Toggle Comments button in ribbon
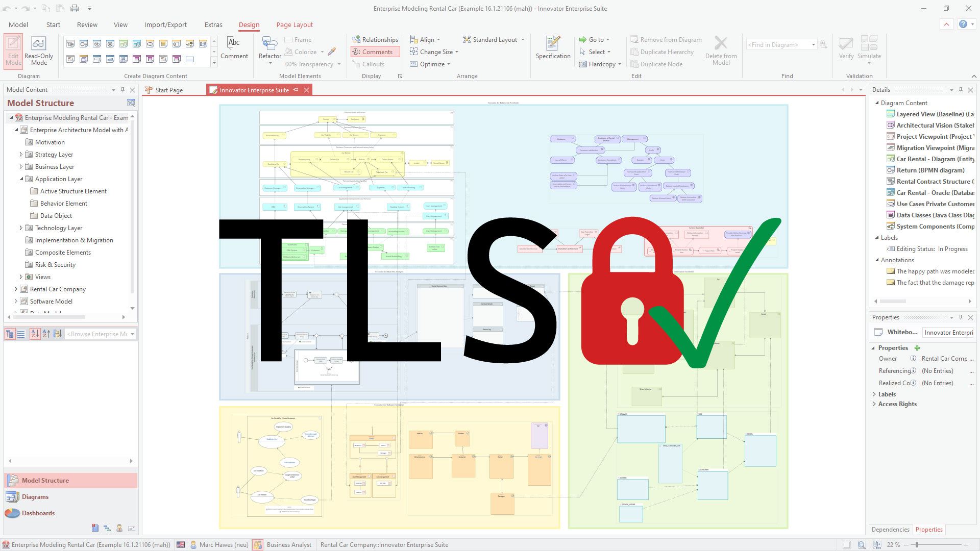980x551 pixels. click(374, 52)
